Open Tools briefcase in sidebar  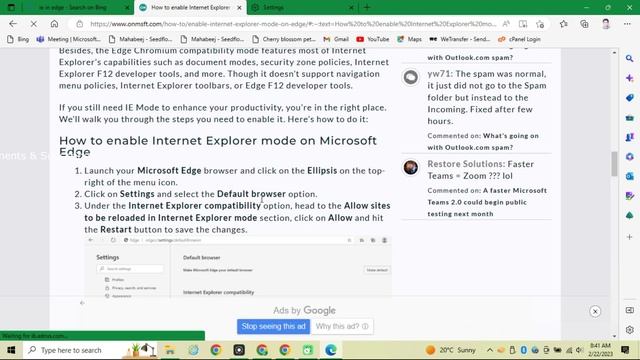click(x=629, y=118)
